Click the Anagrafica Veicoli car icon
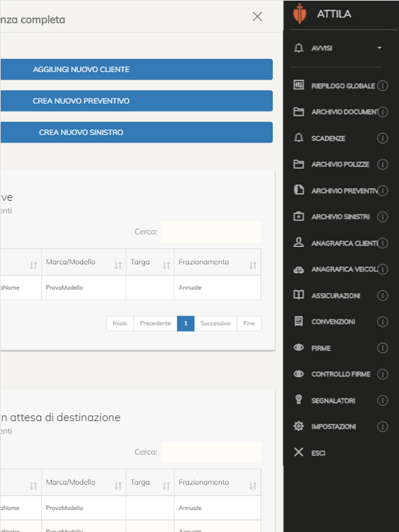The width and height of the screenshot is (399, 532). click(x=299, y=270)
